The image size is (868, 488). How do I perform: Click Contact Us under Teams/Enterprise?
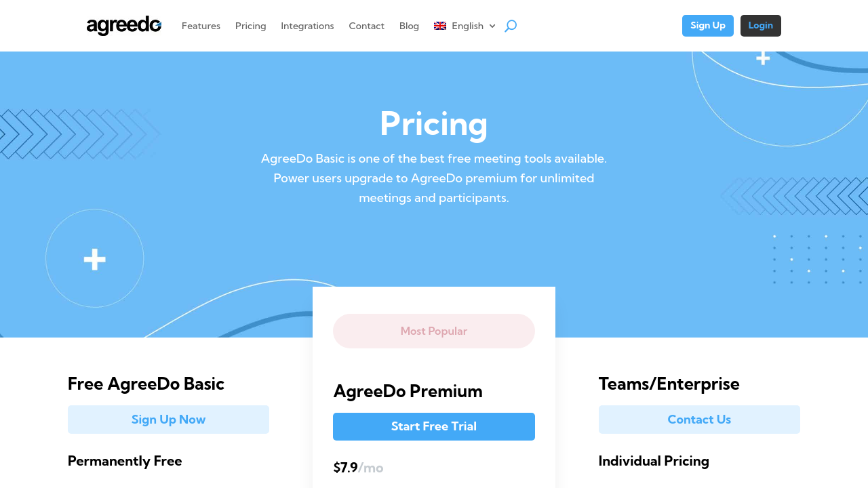point(699,420)
